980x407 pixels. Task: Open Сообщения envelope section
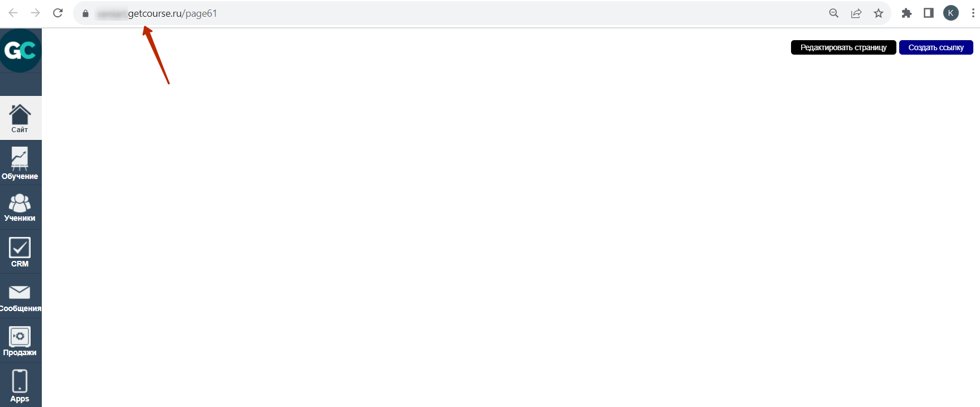click(x=20, y=297)
